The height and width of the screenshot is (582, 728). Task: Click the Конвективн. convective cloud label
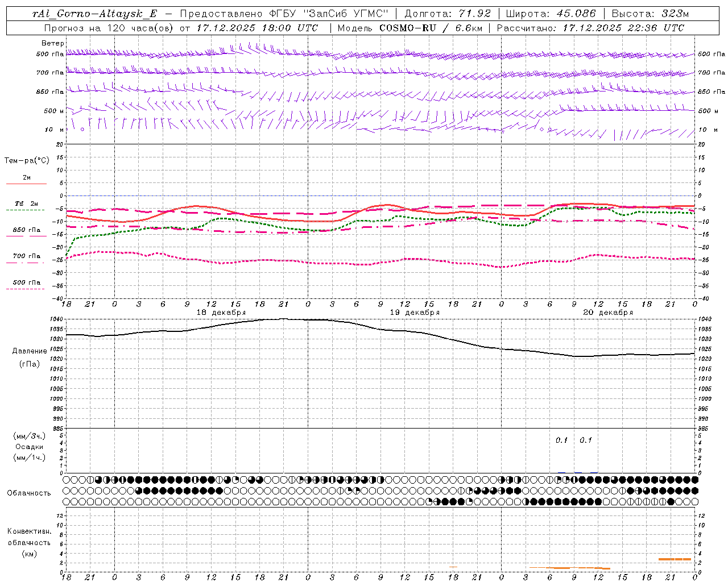29,531
